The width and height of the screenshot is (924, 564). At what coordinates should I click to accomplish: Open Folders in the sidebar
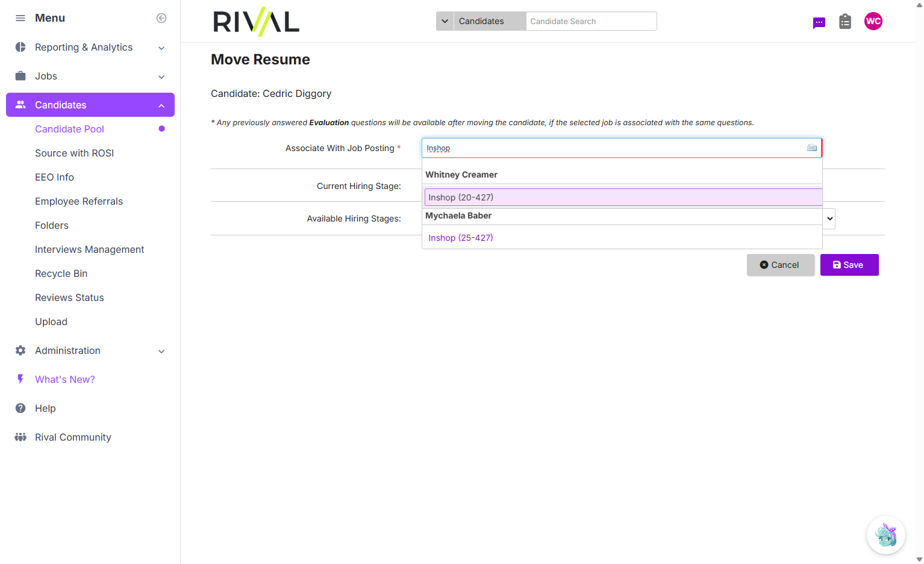(52, 225)
